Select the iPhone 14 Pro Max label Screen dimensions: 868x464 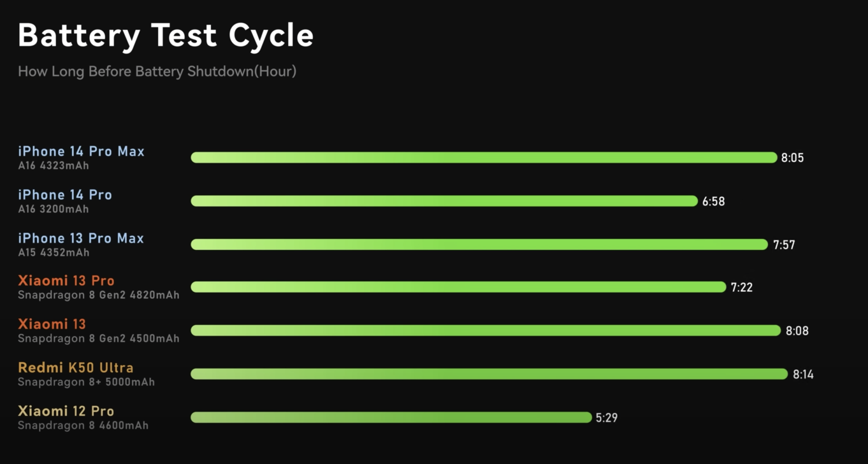pos(81,151)
